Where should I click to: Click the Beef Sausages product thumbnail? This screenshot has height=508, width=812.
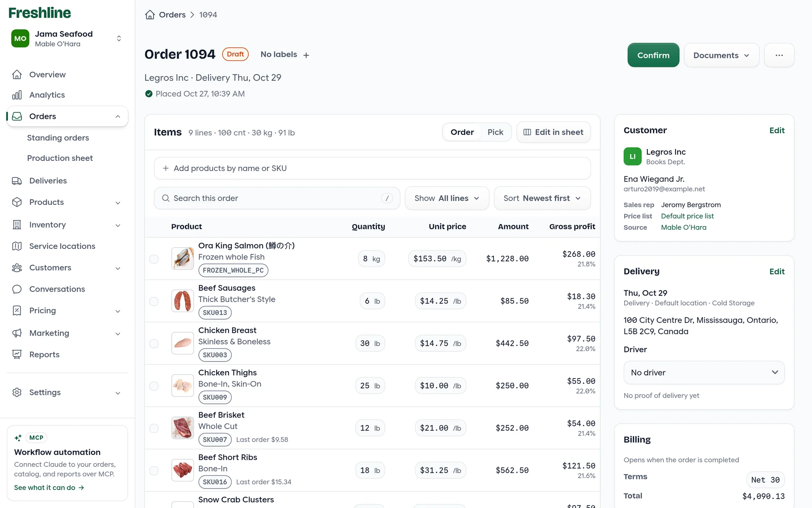click(183, 301)
